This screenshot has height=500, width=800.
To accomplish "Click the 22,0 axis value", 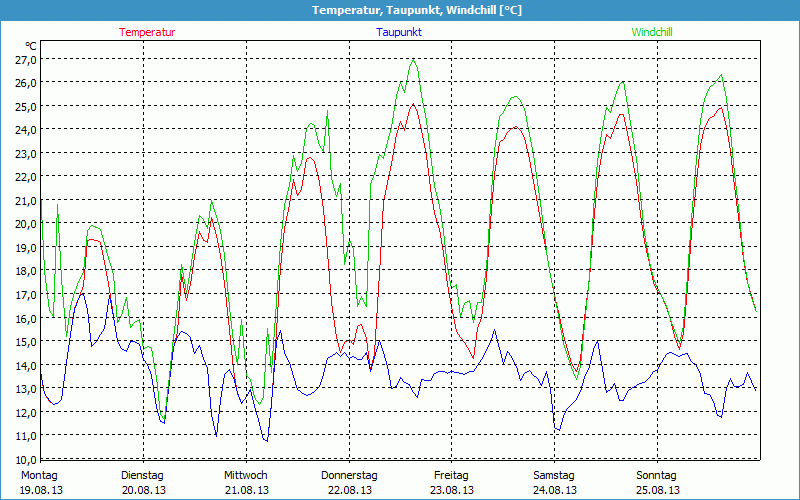I will click(25, 177).
